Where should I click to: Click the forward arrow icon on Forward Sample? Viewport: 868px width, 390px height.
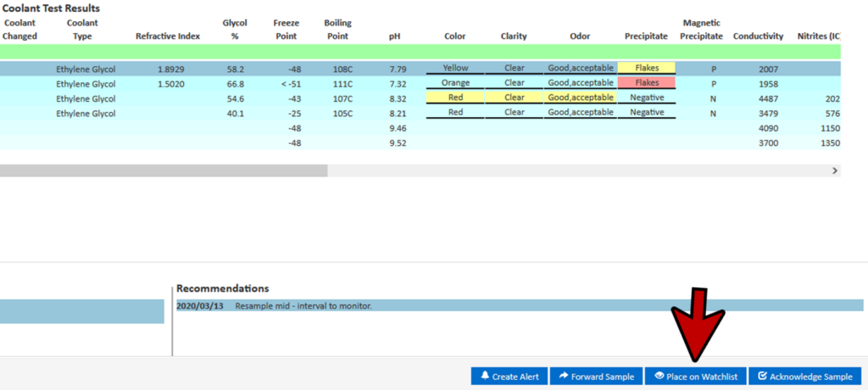pyautogui.click(x=563, y=376)
